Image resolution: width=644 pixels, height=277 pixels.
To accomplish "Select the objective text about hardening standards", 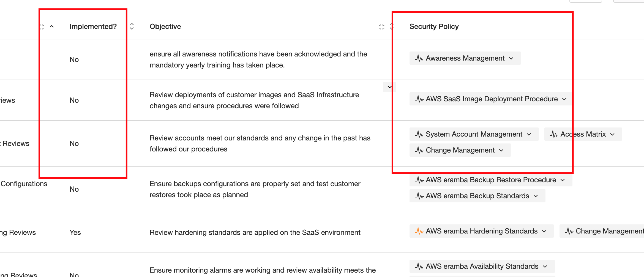I will pos(255,233).
